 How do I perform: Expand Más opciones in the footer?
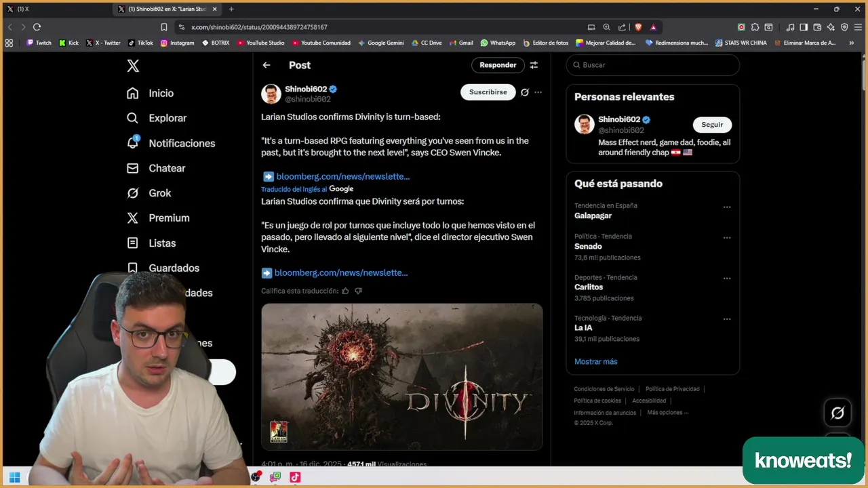click(668, 413)
